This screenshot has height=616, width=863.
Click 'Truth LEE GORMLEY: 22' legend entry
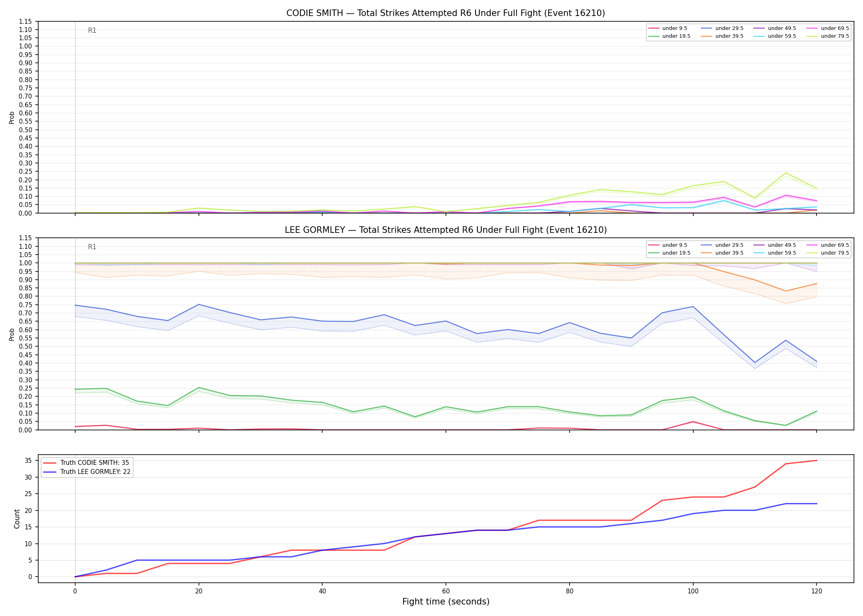[x=87, y=472]
